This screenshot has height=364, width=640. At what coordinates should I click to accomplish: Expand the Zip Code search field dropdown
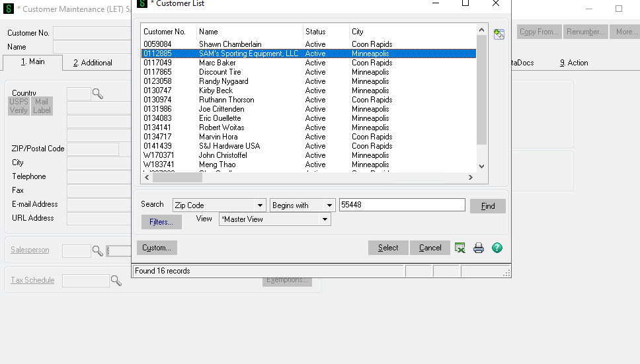pos(259,205)
